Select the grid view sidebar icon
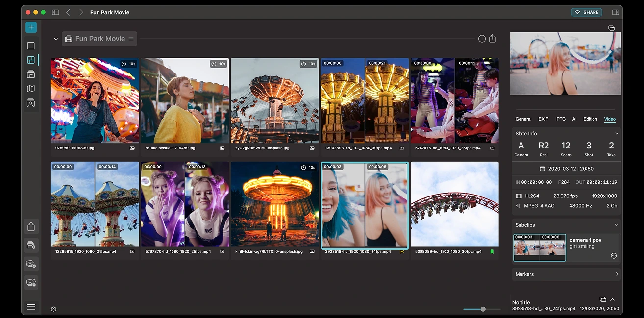Viewport: 644px width, 318px height. coord(31,60)
